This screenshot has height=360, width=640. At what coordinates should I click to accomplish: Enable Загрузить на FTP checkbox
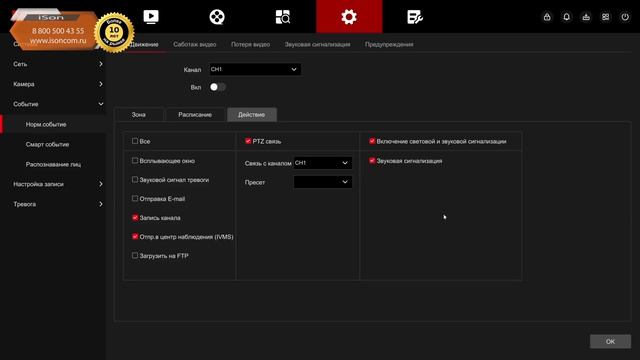point(135,256)
